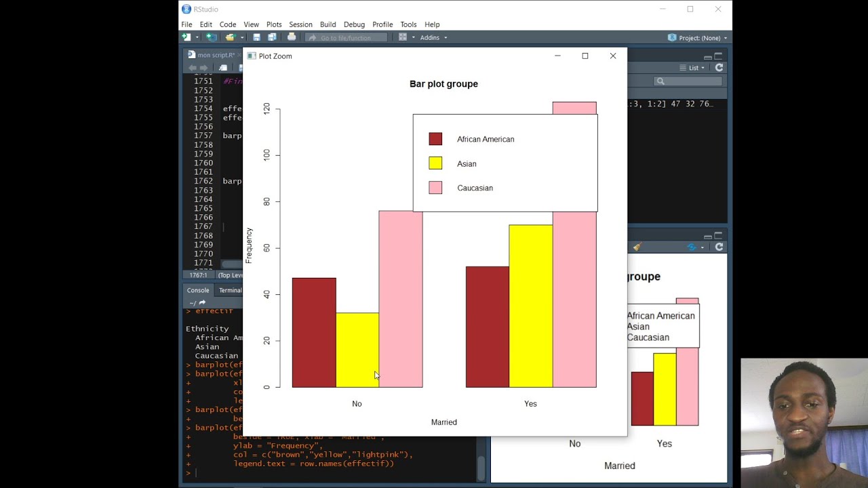Click the New File icon in RStudio toolbar
Image resolution: width=868 pixels, height=488 pixels.
(x=186, y=37)
